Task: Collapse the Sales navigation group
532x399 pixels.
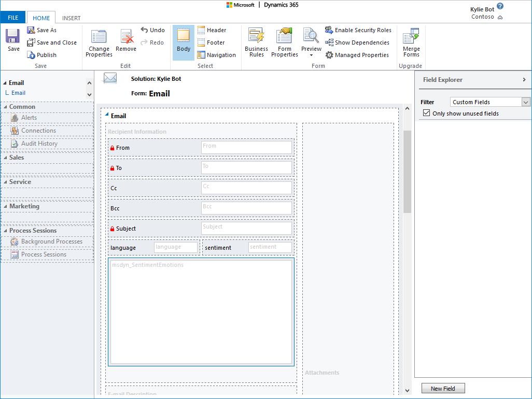Action: coord(5,158)
